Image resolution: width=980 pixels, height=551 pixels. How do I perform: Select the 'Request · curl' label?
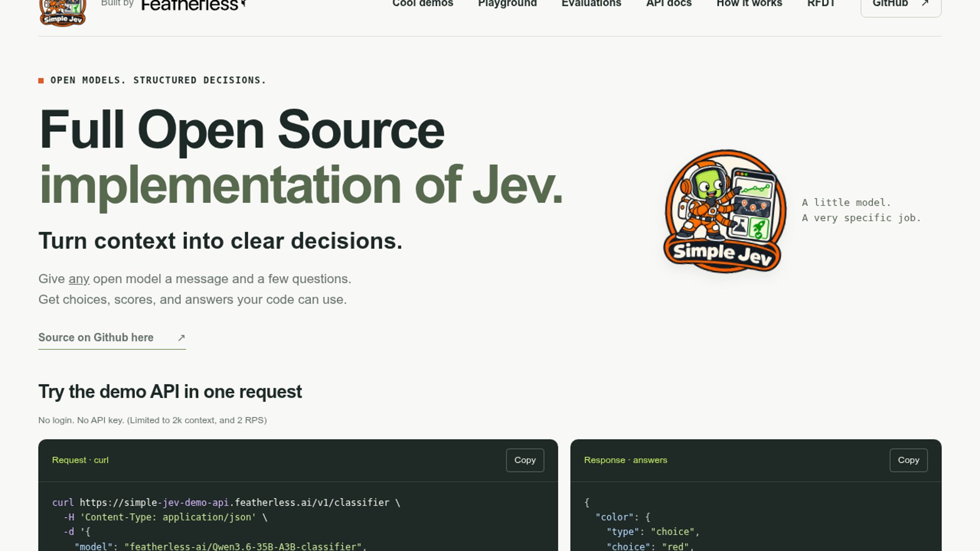[80, 460]
